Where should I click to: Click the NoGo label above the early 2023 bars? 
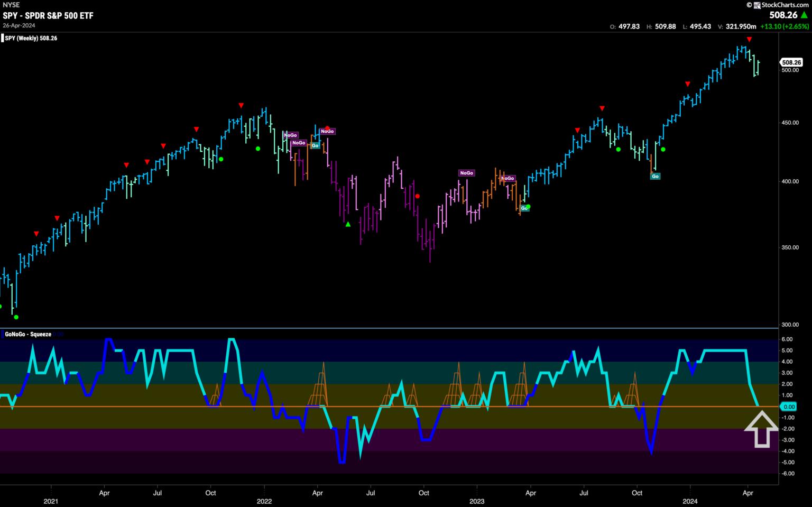click(466, 173)
